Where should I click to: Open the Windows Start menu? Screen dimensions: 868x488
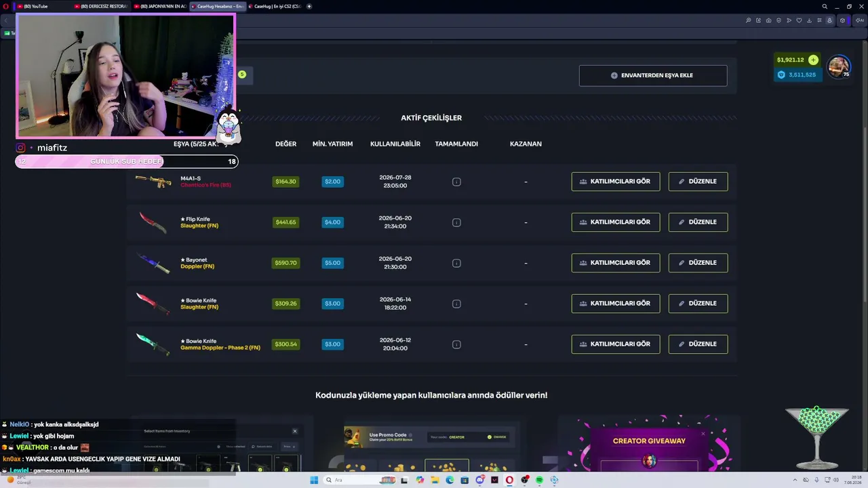314,480
